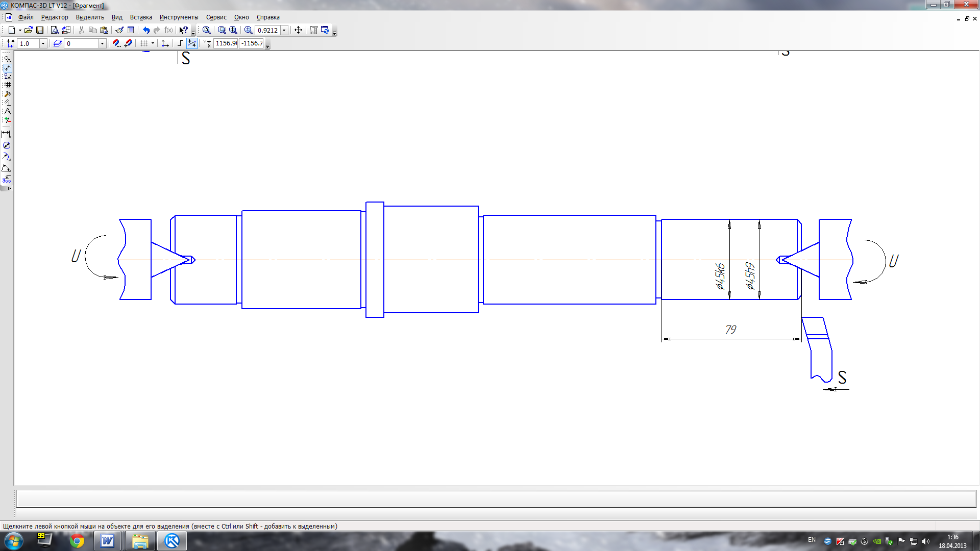Click the local coordinate system icon
Viewport: 980px width, 551px height.
click(165, 43)
